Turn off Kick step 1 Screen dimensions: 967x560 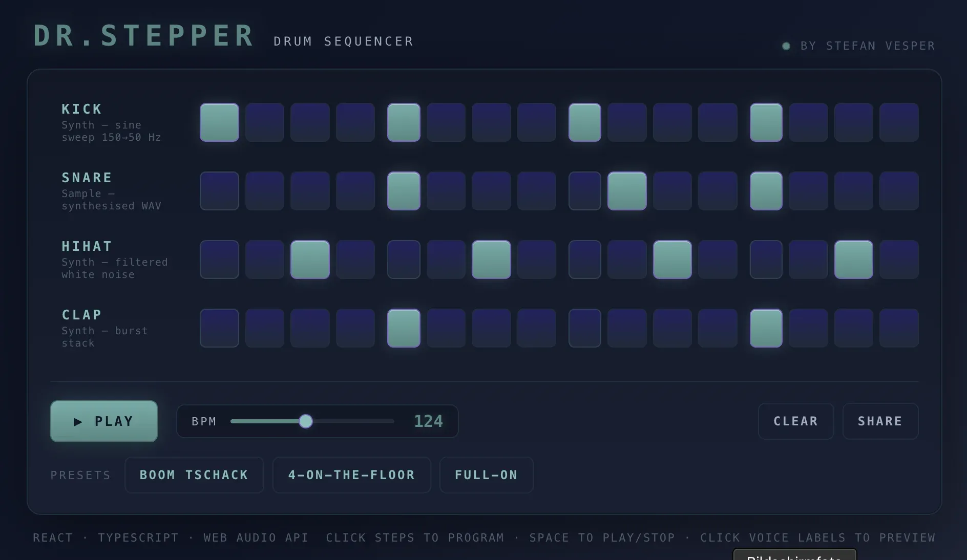pyautogui.click(x=219, y=122)
